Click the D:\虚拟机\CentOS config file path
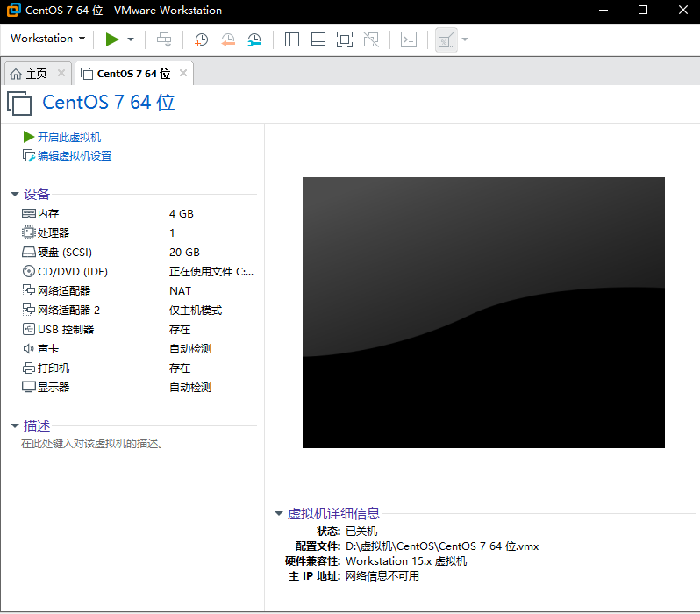The height and width of the screenshot is (614, 700). pos(442,546)
